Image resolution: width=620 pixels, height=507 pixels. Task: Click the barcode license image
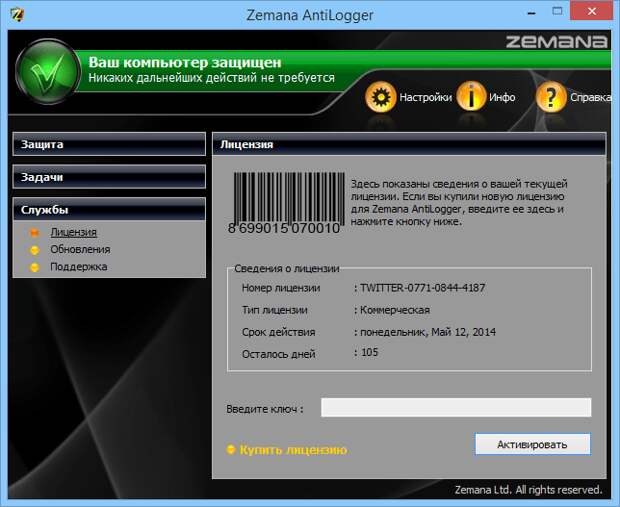[288, 202]
